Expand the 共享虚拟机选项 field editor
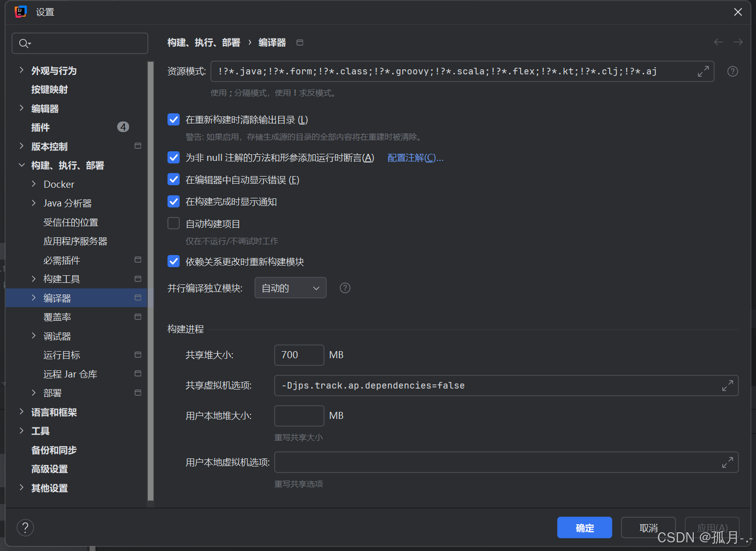The image size is (756, 551). (728, 385)
